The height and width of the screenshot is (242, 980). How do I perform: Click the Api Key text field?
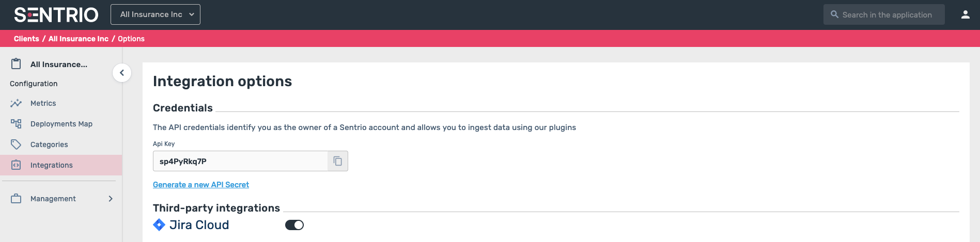tap(240, 161)
